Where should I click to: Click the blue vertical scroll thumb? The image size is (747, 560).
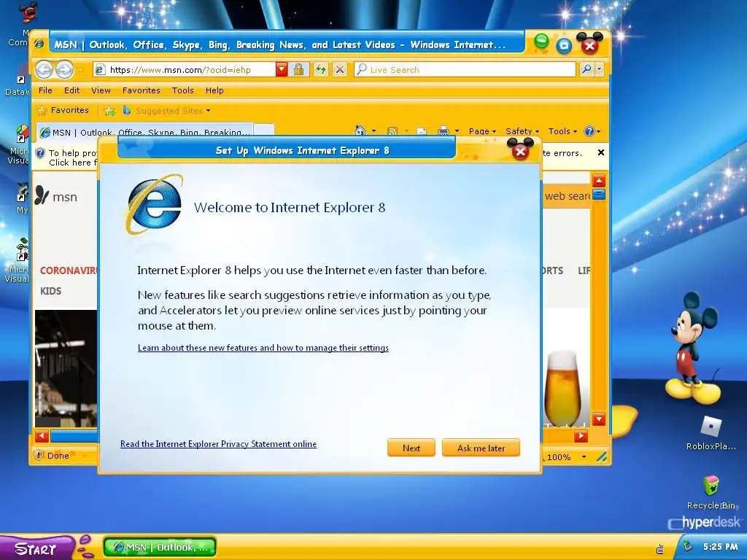[x=599, y=194]
